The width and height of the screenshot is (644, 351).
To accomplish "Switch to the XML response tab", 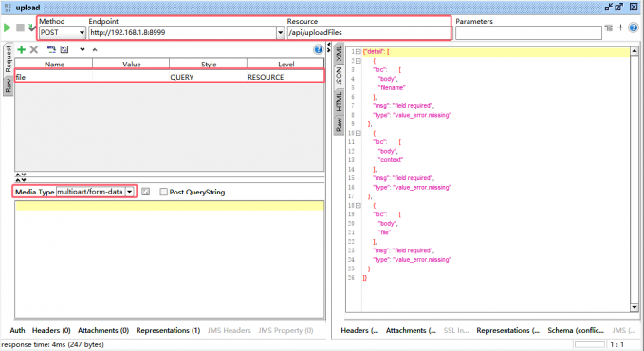I will click(x=339, y=53).
